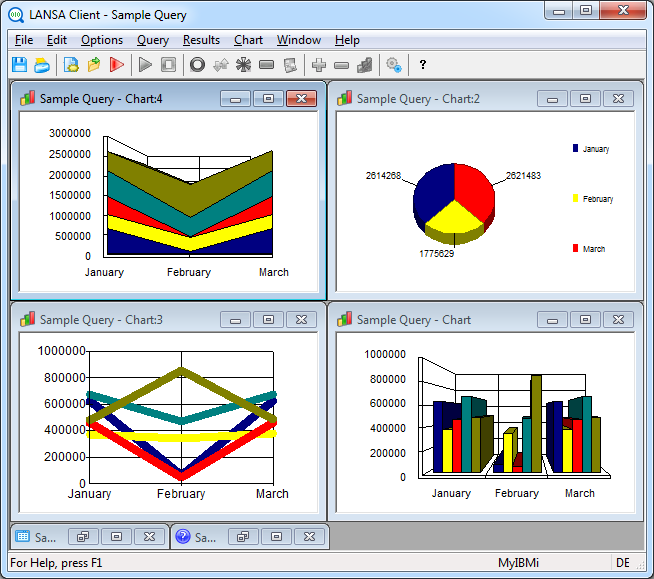The height and width of the screenshot is (579, 654).
Task: Click the 3D bars chart toolbar icon
Action: pyautogui.click(x=365, y=65)
